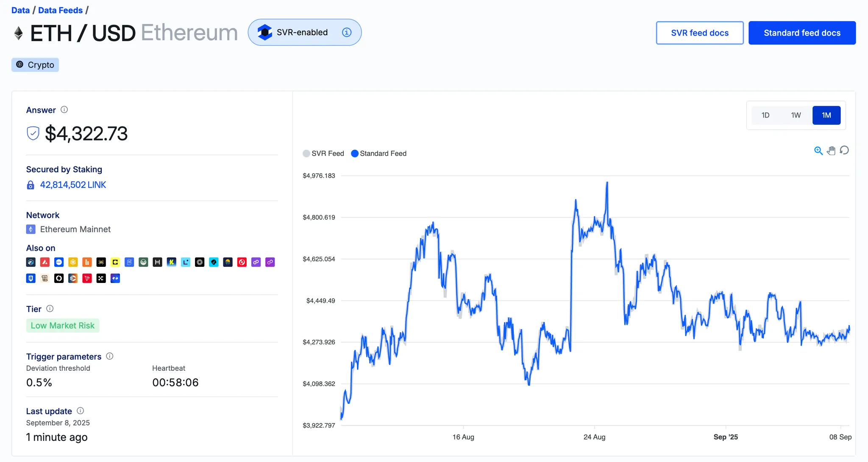Click the Tier info icon
This screenshot has width=868, height=462.
[50, 308]
